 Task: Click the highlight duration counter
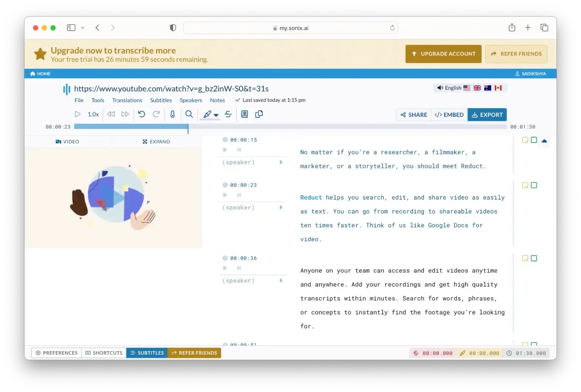point(479,353)
